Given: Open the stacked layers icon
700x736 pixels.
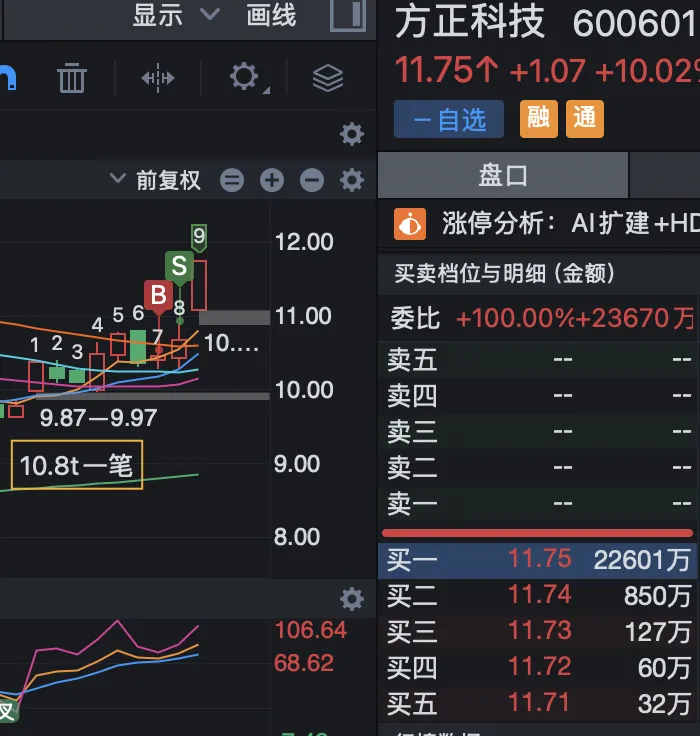Looking at the screenshot, I should 328,78.
